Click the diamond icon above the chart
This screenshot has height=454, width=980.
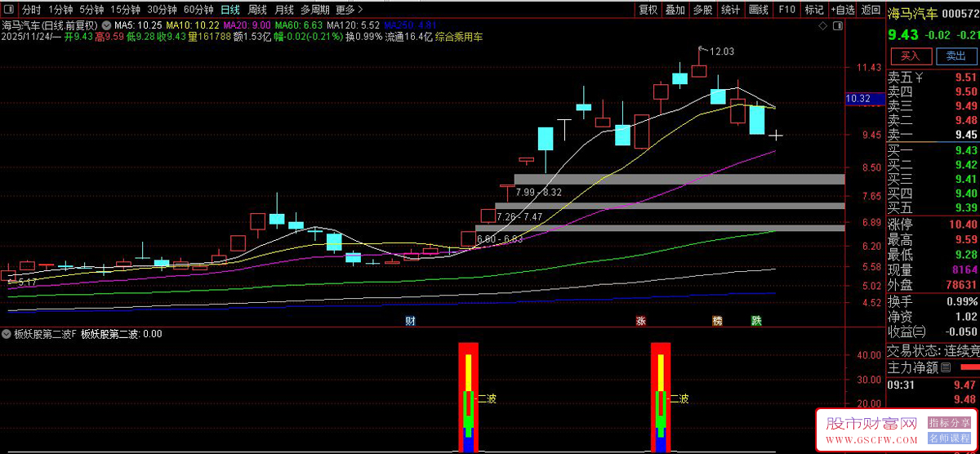point(822,26)
